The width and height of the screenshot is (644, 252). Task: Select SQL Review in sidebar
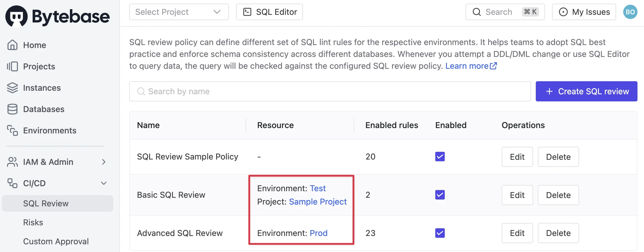click(x=58, y=203)
